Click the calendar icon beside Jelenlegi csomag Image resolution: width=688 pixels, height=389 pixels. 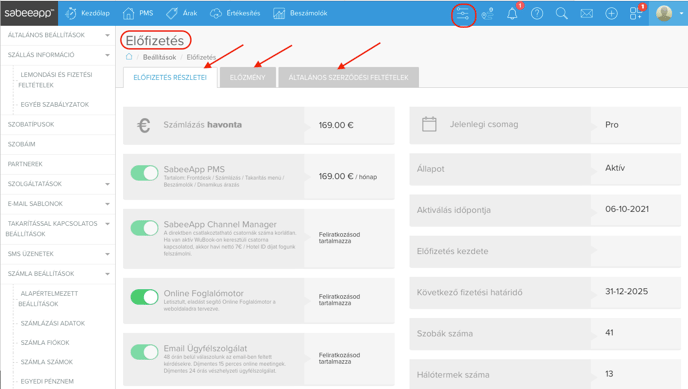click(x=429, y=125)
